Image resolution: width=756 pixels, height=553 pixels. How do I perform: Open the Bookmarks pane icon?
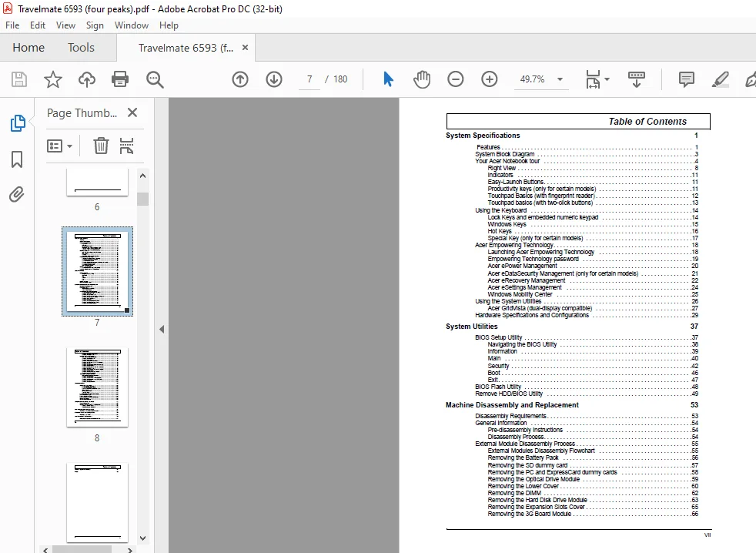coord(17,159)
